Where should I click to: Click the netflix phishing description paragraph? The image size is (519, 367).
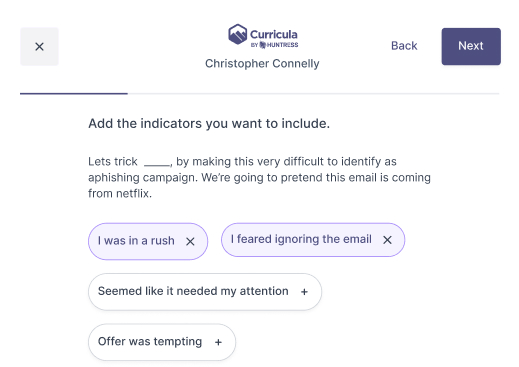click(x=259, y=177)
